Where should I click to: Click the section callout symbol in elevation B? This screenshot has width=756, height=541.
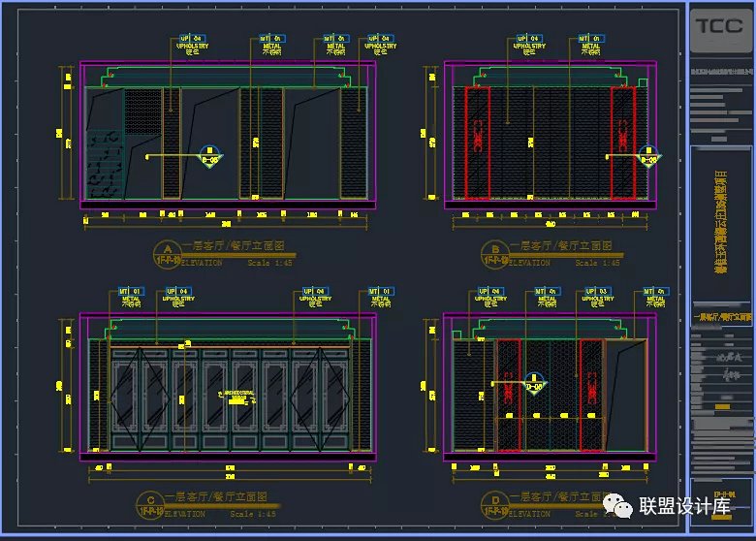tap(648, 155)
